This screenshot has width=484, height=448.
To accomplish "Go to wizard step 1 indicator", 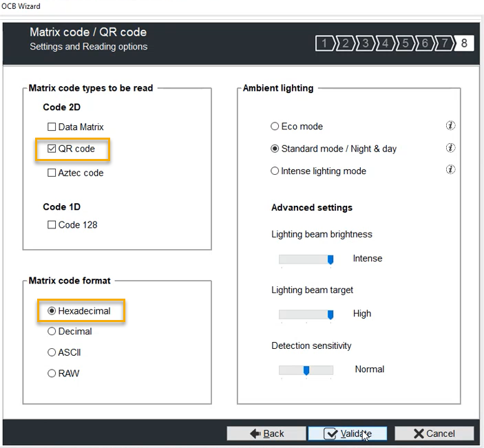I will point(324,44).
